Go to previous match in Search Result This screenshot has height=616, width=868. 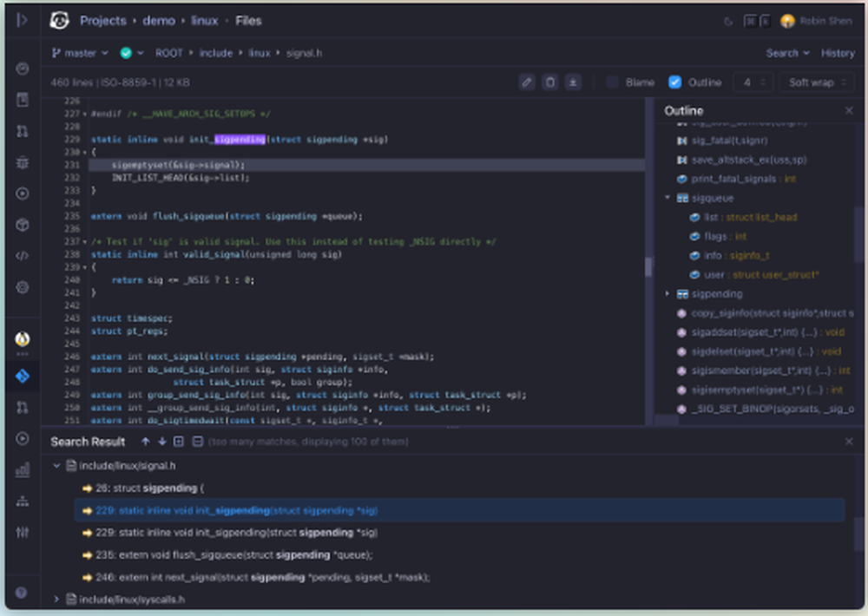[x=146, y=441]
